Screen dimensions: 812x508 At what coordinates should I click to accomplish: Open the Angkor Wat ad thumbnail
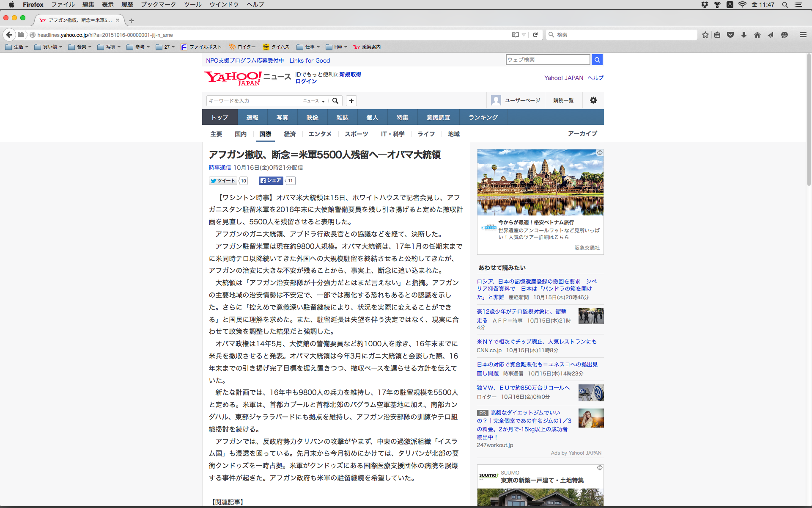pos(540,182)
